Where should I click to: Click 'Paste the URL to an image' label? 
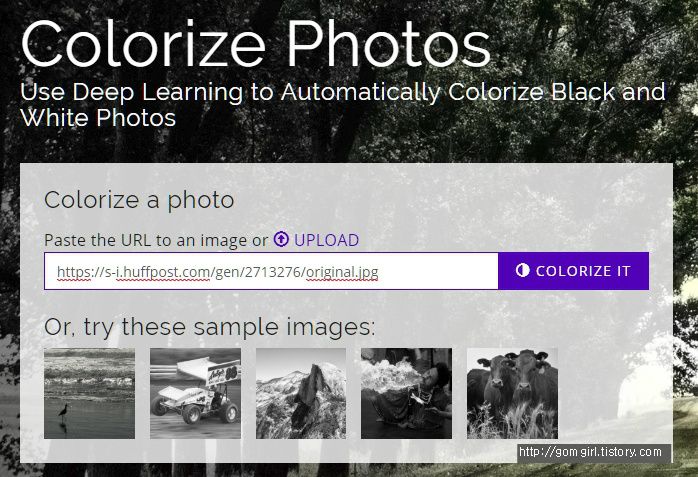tap(146, 240)
